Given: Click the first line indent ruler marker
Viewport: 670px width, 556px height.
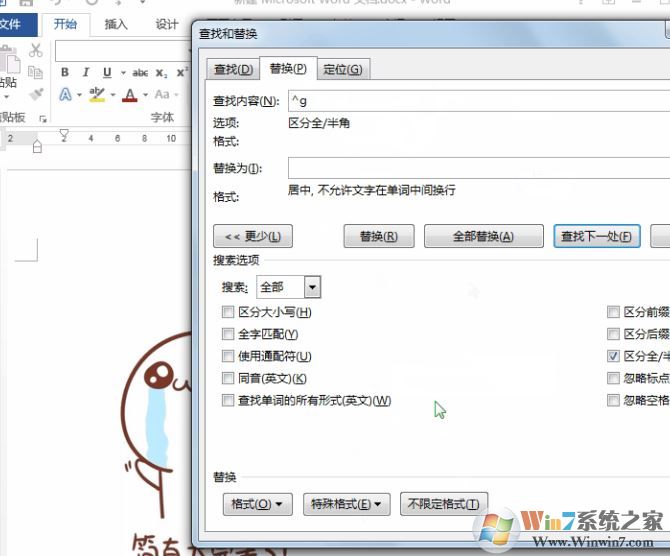Looking at the screenshot, I should (64, 135).
